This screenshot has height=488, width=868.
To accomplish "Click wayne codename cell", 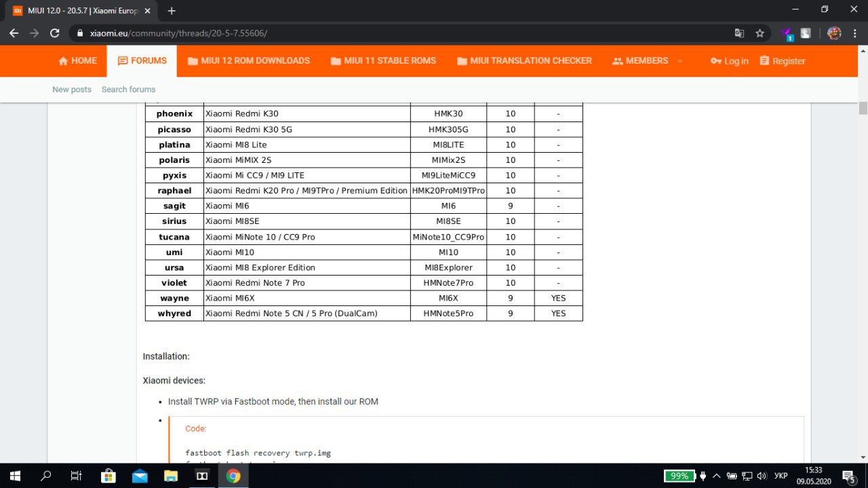I will [174, 298].
